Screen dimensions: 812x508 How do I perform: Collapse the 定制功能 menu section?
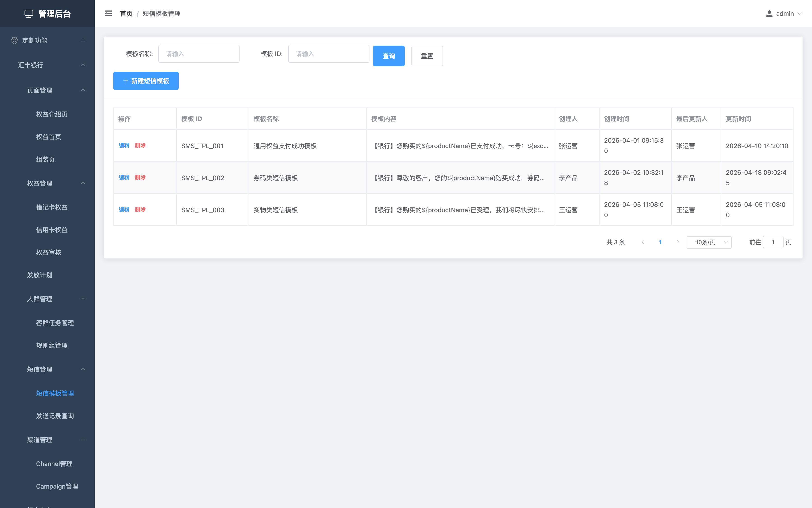point(47,40)
